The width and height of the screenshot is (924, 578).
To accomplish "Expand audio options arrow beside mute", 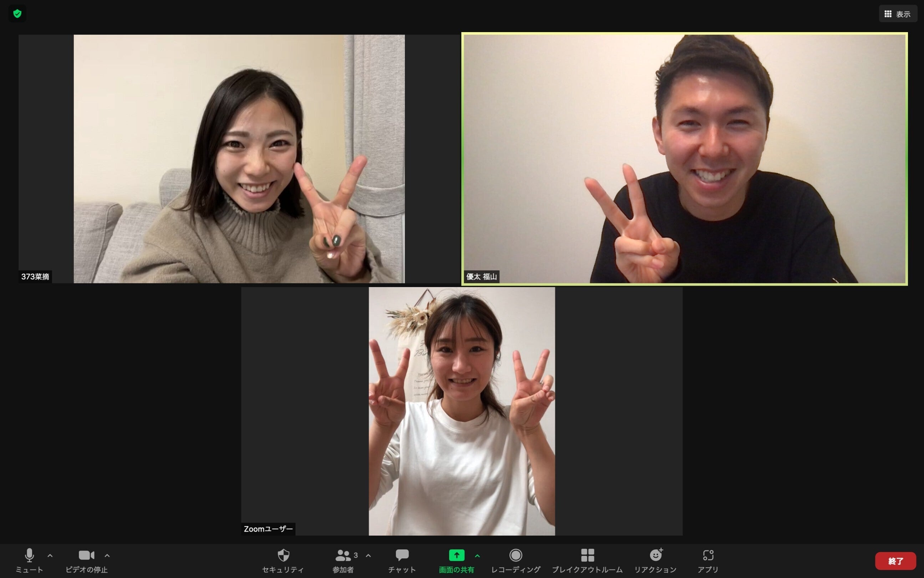I will [x=50, y=556].
